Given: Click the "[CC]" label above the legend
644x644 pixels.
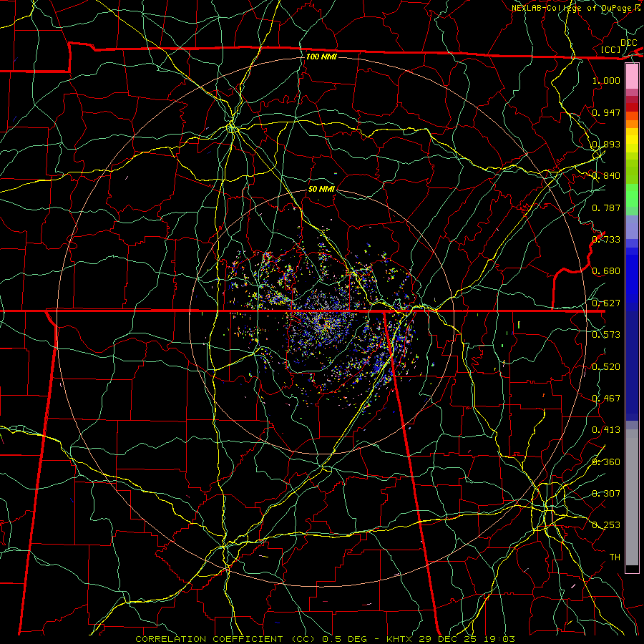Looking at the screenshot, I should [x=611, y=49].
